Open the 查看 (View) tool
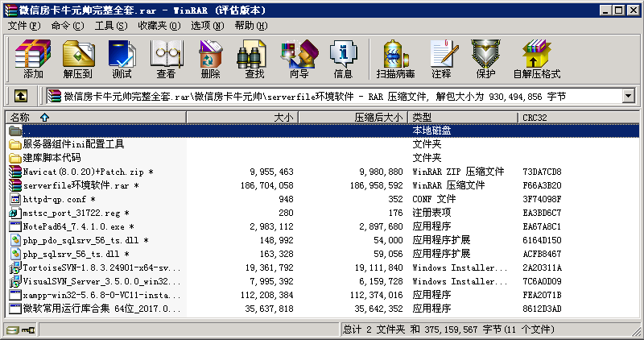The image size is (644, 340). (166, 60)
